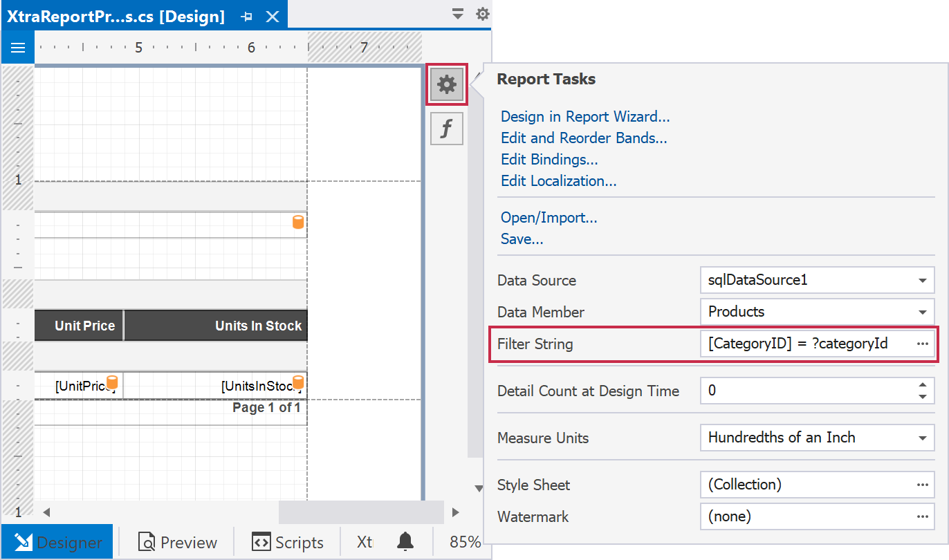Image resolution: width=949 pixels, height=560 pixels.
Task: Click Design in Report Wizard link
Action: [585, 117]
